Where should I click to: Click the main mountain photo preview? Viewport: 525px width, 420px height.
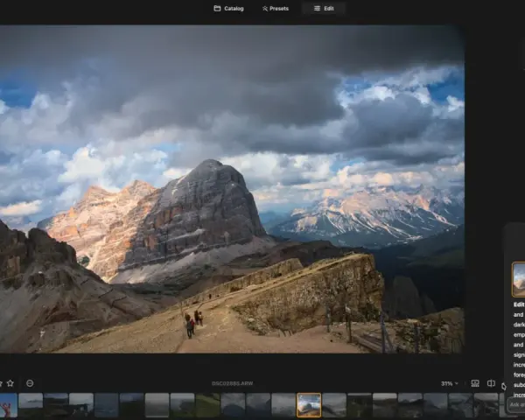[232, 189]
